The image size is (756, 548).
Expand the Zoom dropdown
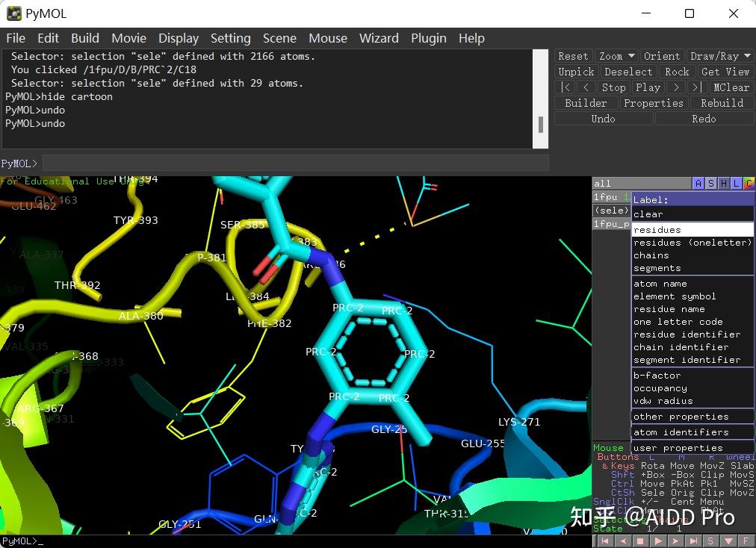616,56
